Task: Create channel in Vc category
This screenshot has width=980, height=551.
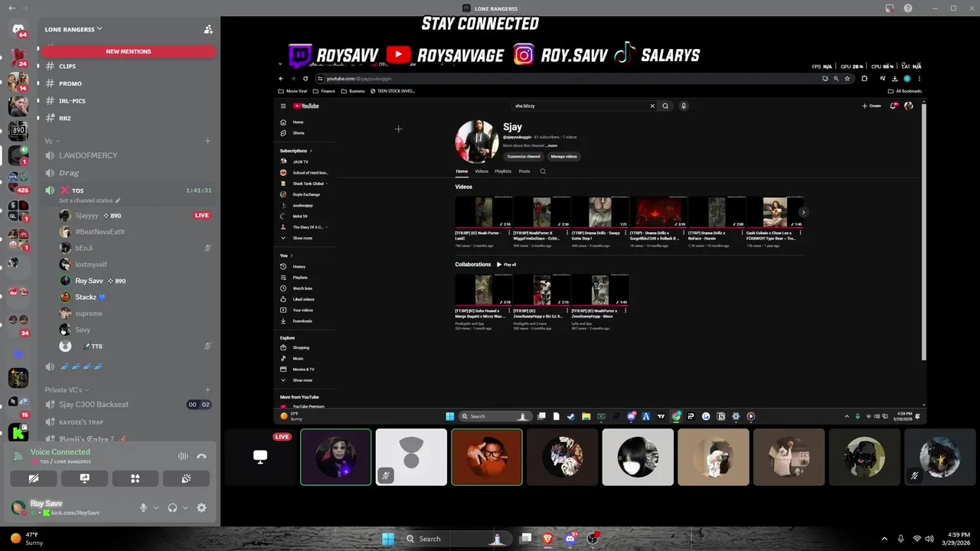Action: pos(207,141)
